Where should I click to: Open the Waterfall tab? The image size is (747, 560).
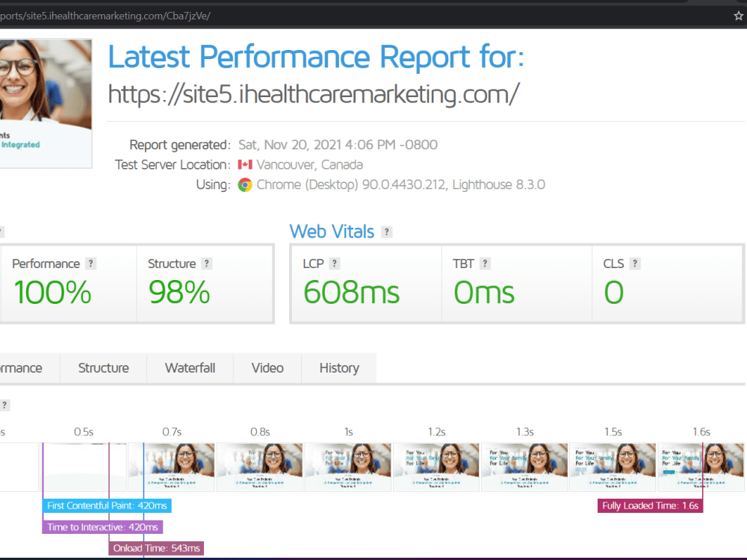190,368
